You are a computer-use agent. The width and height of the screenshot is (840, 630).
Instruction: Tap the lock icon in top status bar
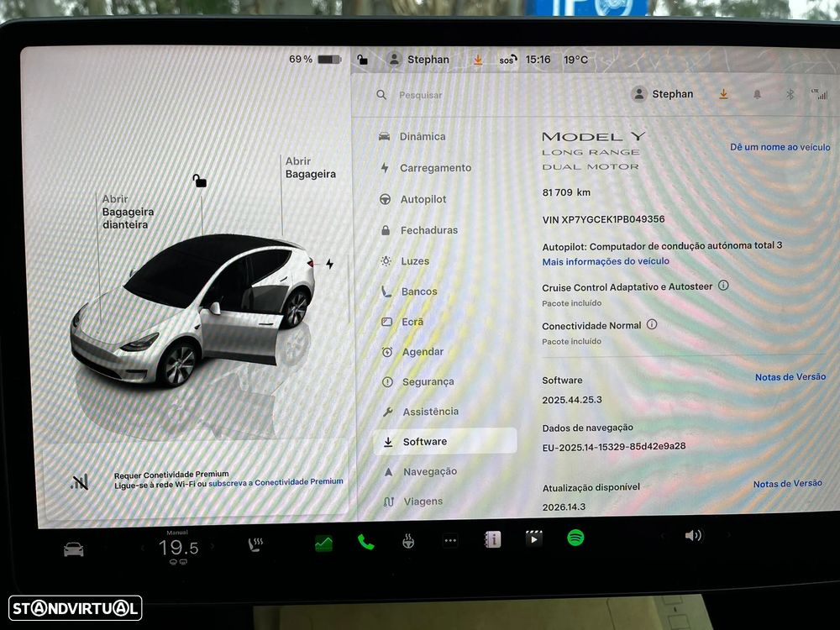pos(363,60)
